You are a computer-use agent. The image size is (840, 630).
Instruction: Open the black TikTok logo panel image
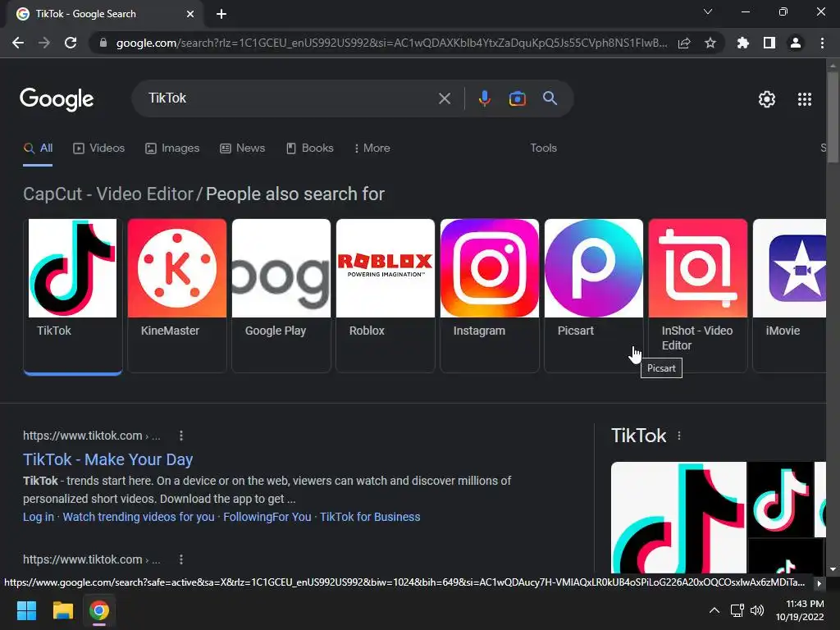click(x=780, y=500)
